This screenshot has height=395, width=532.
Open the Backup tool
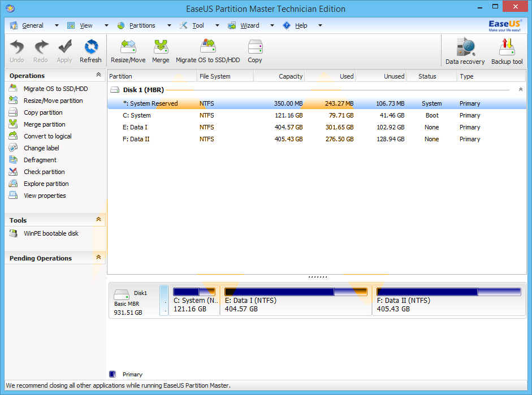(507, 51)
